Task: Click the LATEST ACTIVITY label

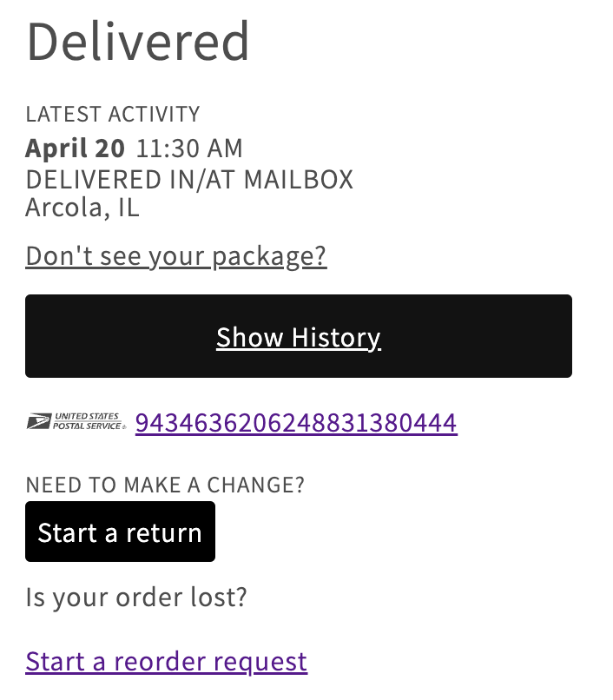Action: point(113,114)
